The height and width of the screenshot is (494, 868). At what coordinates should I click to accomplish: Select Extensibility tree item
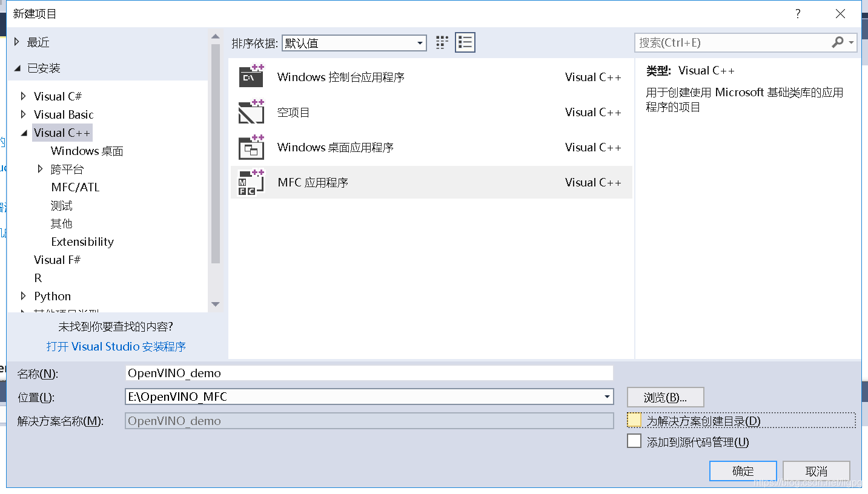click(x=82, y=242)
